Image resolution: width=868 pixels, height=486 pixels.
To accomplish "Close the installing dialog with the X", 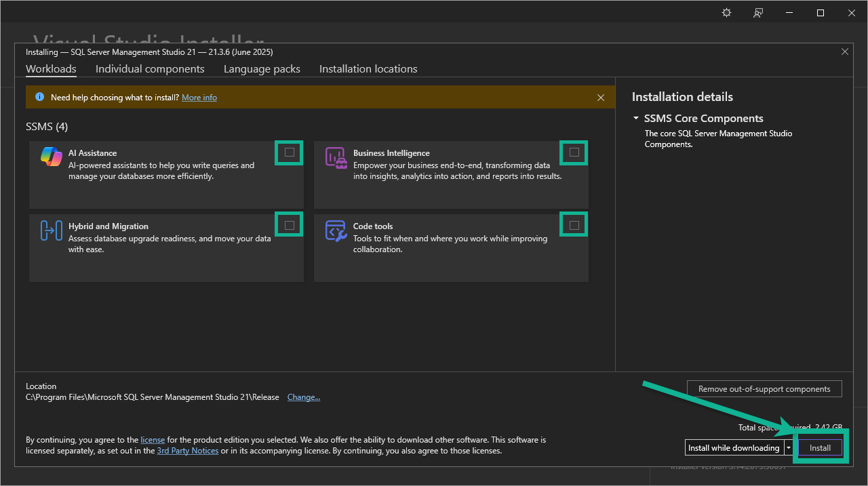I will [x=845, y=52].
